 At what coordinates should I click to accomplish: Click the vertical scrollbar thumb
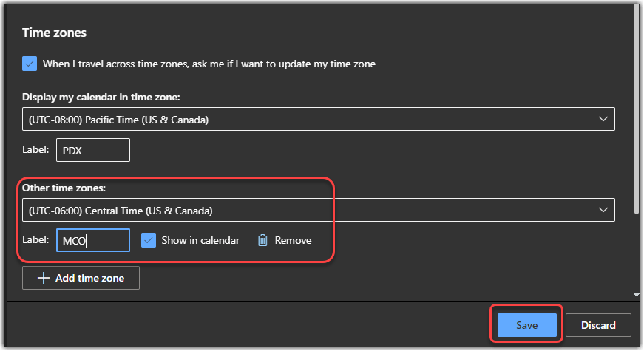coord(638,111)
